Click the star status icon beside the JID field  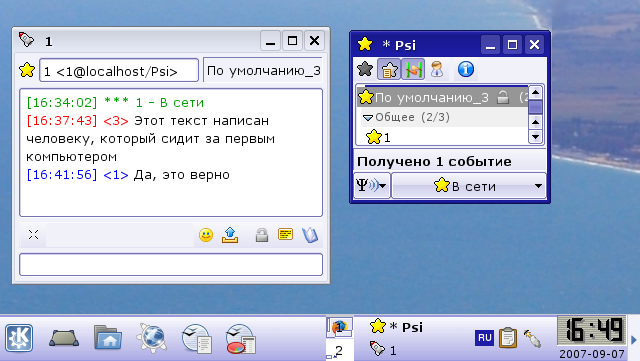27,70
